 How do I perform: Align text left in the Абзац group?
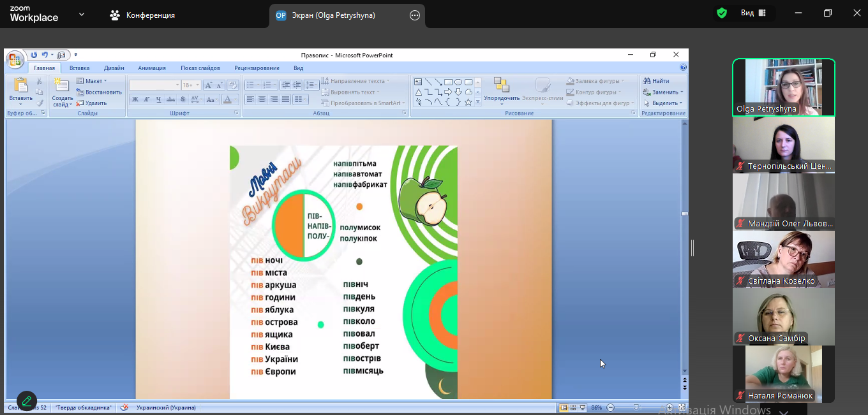[x=250, y=99]
